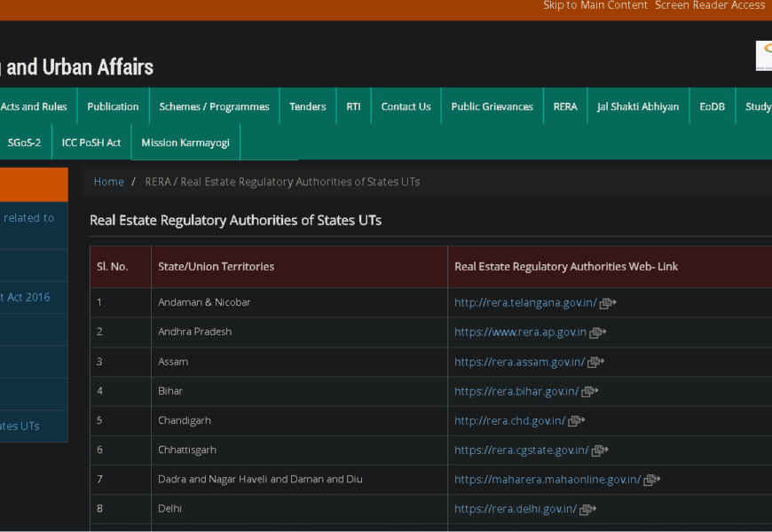The width and height of the screenshot is (772, 532).
Task: Click external-link icon beside rera.cgstate.gov.in
Action: pos(600,450)
